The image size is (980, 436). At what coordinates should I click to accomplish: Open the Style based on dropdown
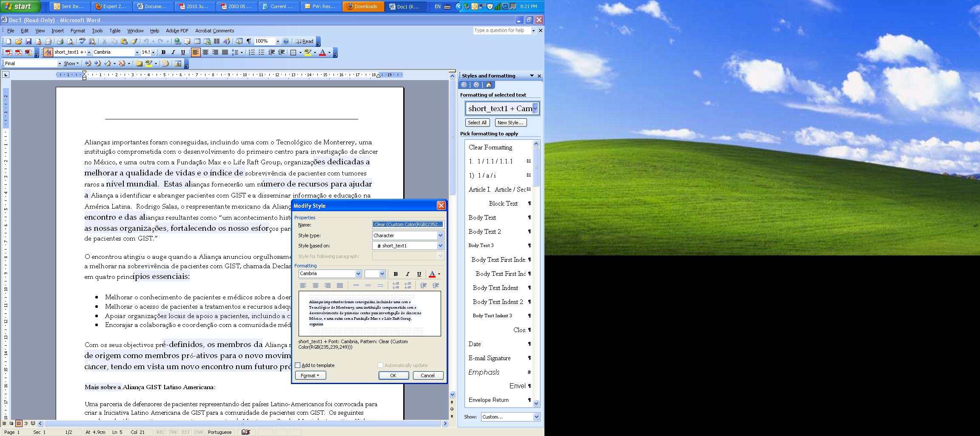click(x=440, y=246)
